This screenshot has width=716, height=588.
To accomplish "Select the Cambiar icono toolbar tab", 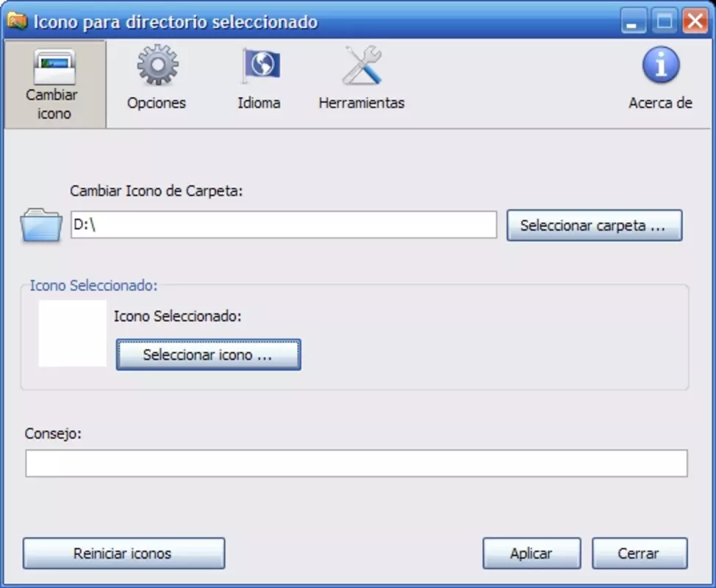I will pos(55,85).
